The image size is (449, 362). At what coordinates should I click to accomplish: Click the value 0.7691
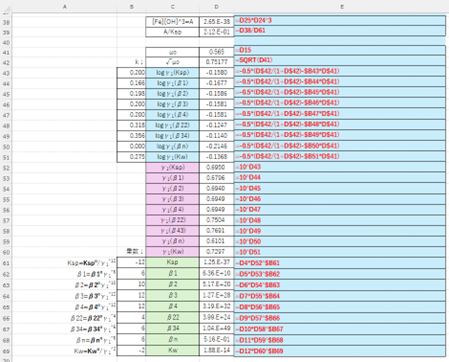pyautogui.click(x=217, y=231)
